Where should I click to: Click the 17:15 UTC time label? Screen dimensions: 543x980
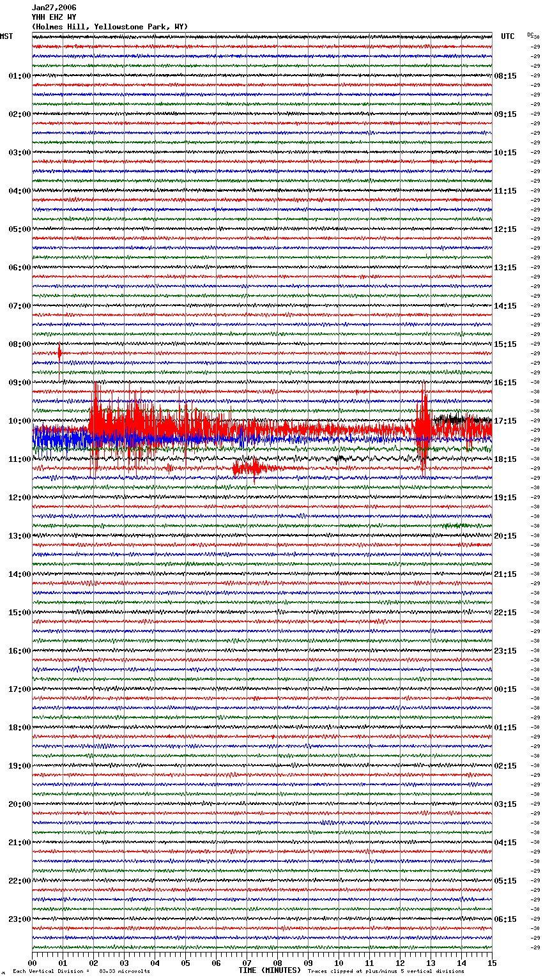(x=505, y=421)
